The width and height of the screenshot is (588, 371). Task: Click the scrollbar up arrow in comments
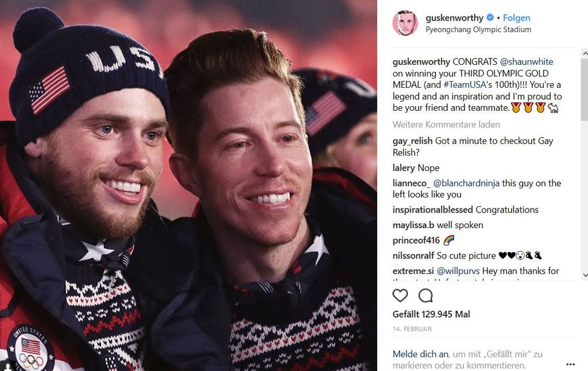pos(585,53)
